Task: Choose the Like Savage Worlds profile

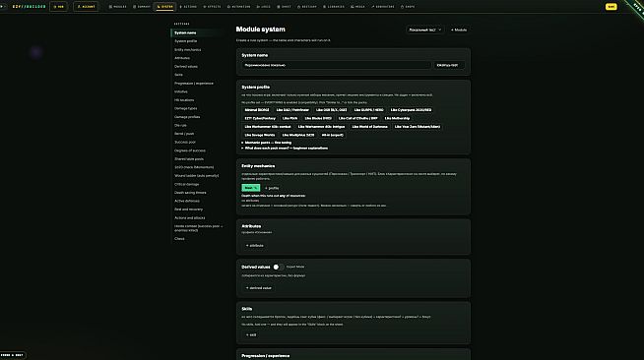Action: (x=260, y=135)
